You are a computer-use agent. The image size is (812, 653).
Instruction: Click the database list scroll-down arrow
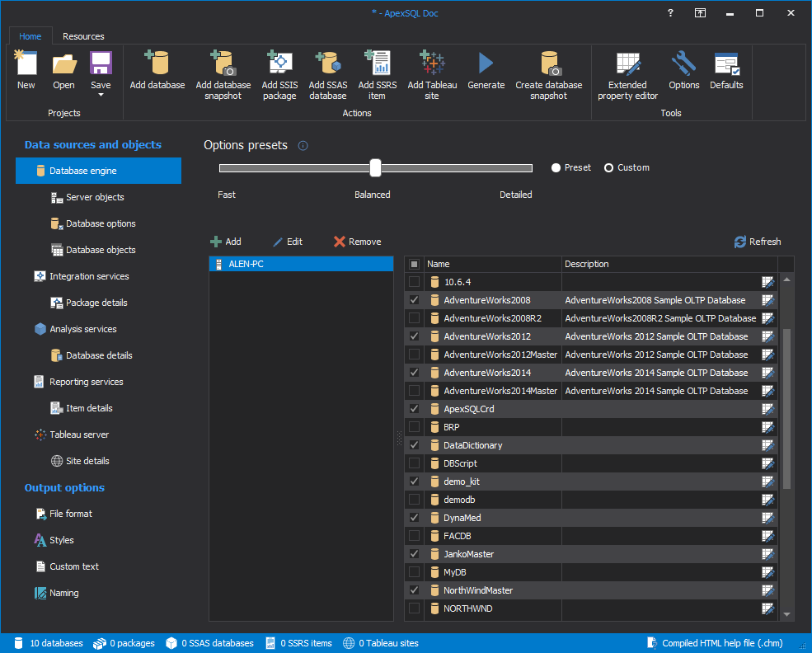[x=786, y=615]
